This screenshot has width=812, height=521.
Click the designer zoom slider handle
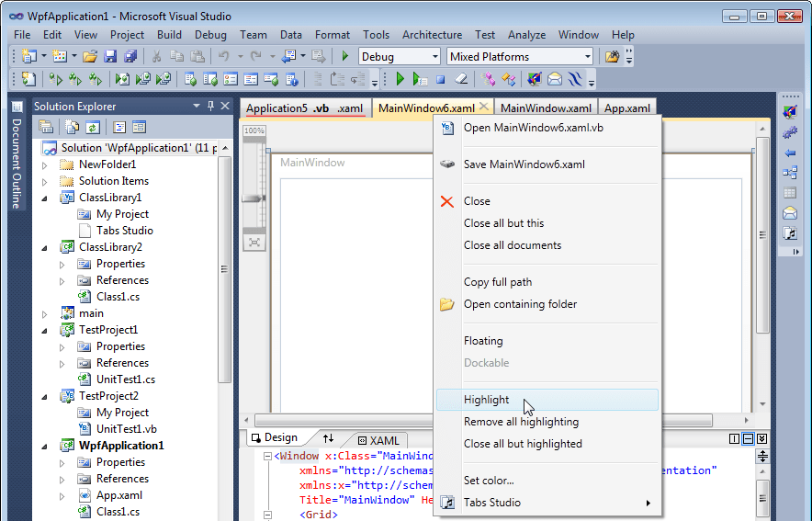254,198
